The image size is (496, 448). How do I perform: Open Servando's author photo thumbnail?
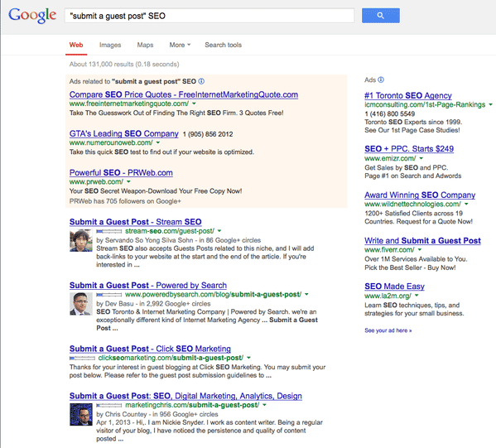(81, 240)
